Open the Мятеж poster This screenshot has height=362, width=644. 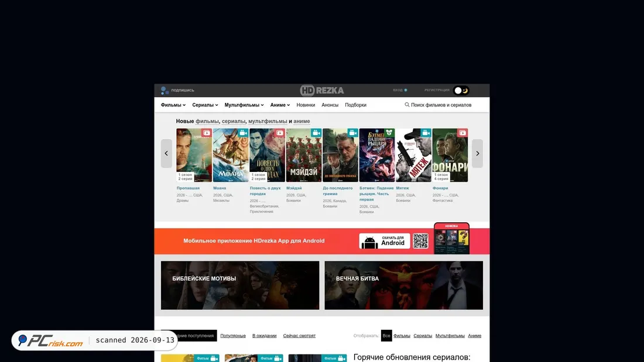pyautogui.click(x=413, y=155)
